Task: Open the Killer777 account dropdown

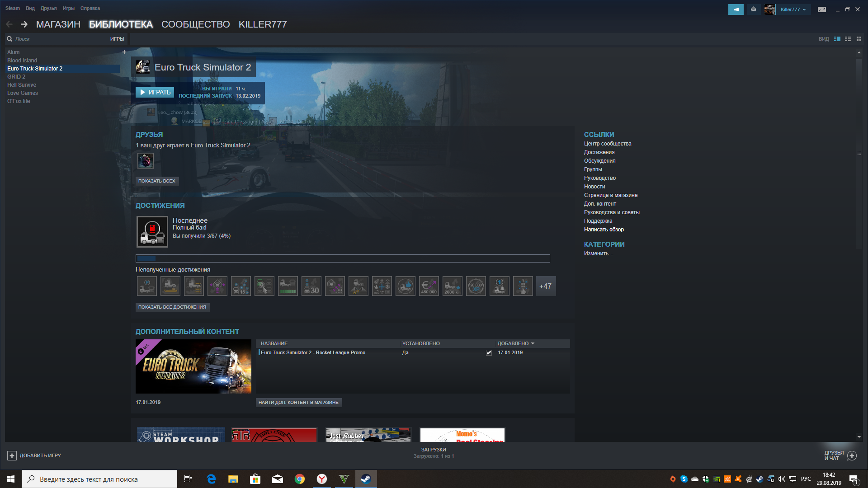Action: pos(793,9)
